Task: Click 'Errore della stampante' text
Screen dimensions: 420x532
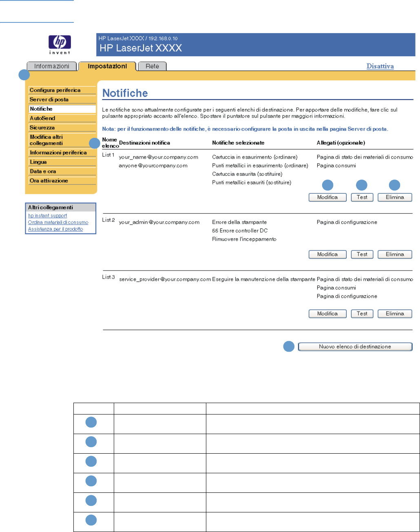Action: coord(240,222)
